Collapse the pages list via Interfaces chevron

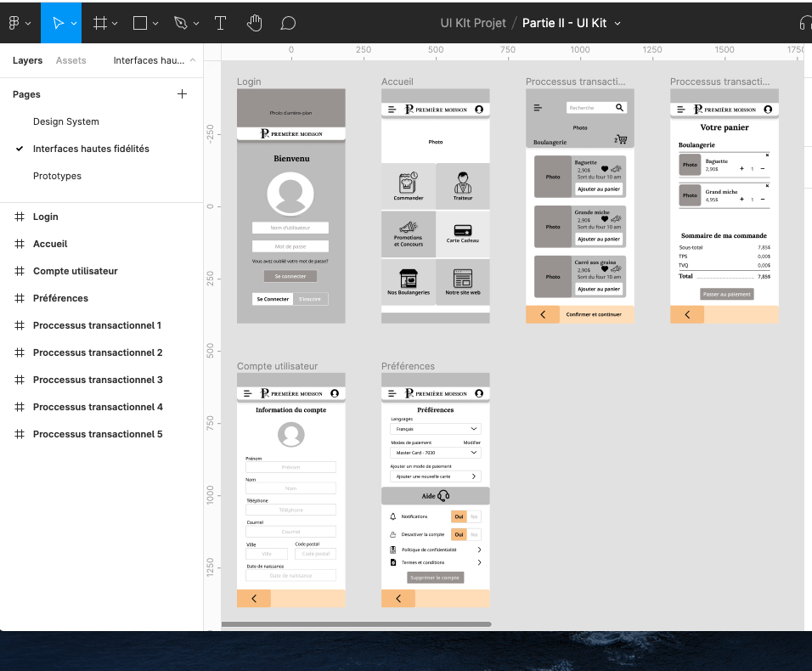(193, 60)
